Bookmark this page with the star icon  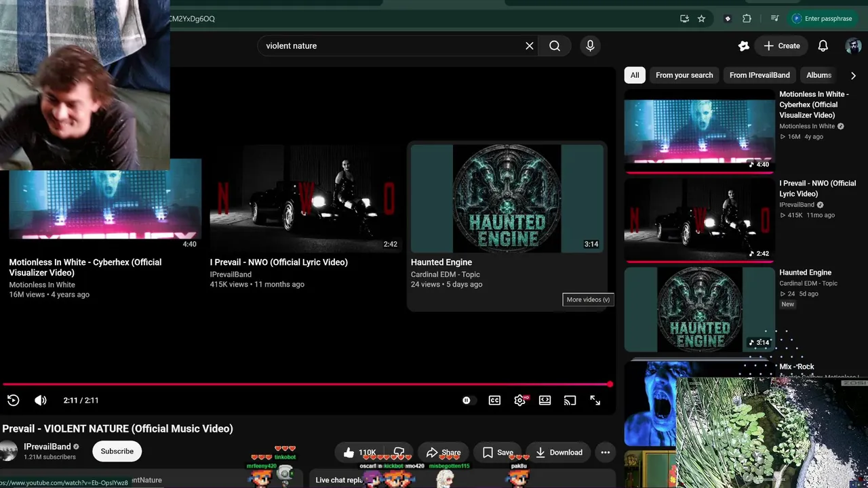tap(702, 19)
